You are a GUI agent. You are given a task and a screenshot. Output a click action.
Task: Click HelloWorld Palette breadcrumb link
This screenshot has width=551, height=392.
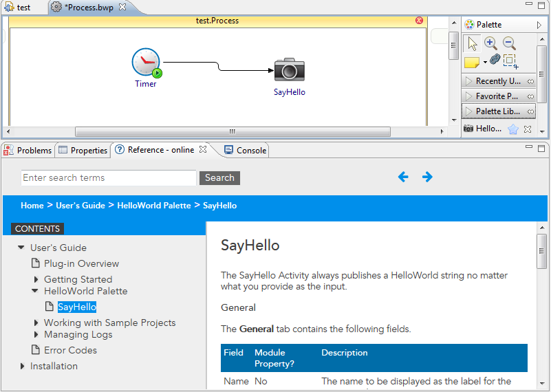tap(153, 206)
